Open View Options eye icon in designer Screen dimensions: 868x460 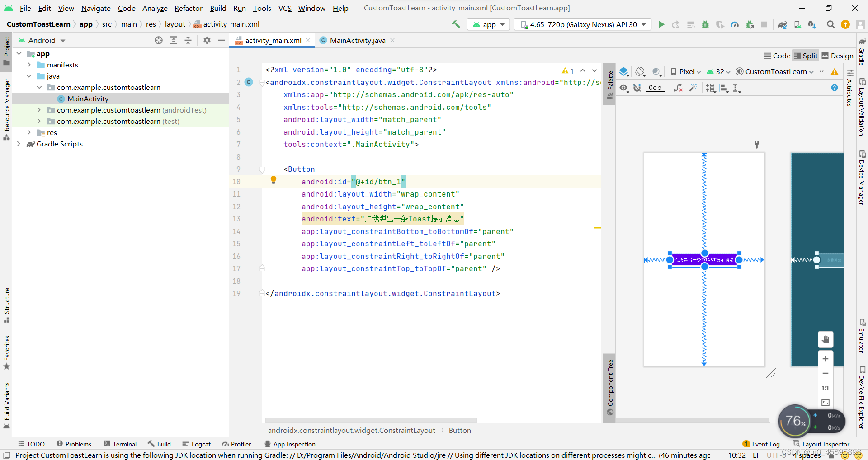[x=624, y=88]
